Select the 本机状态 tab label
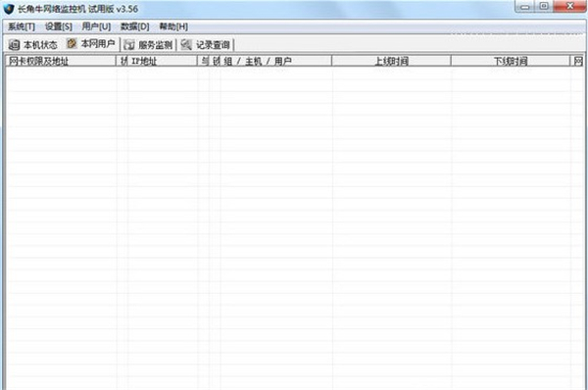The height and width of the screenshot is (390, 588). tap(40, 45)
